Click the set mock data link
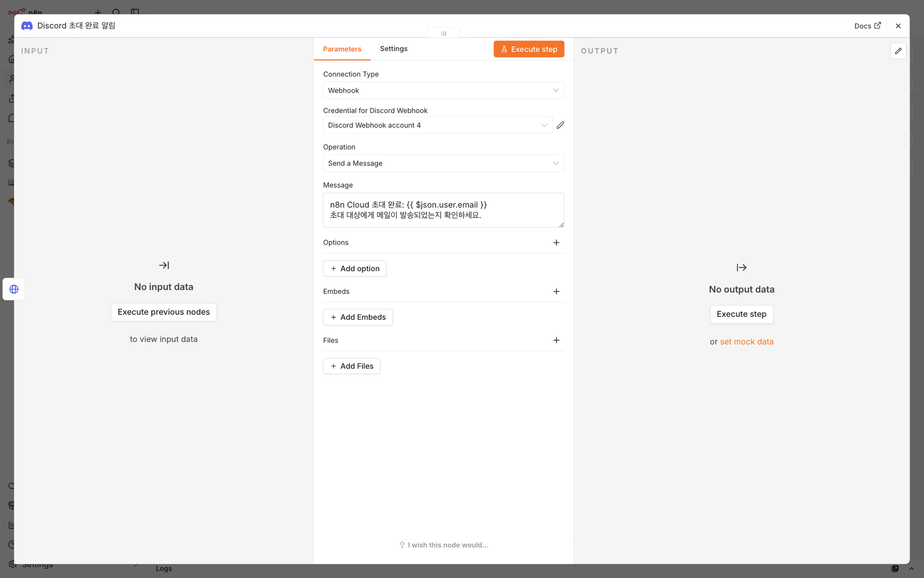924x578 pixels. 747,342
